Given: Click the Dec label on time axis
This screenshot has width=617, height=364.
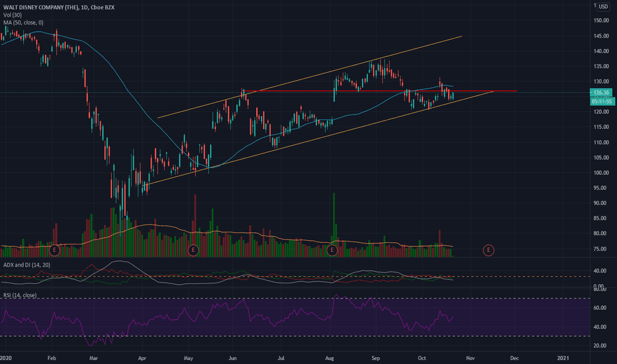Looking at the screenshot, I should (x=514, y=358).
